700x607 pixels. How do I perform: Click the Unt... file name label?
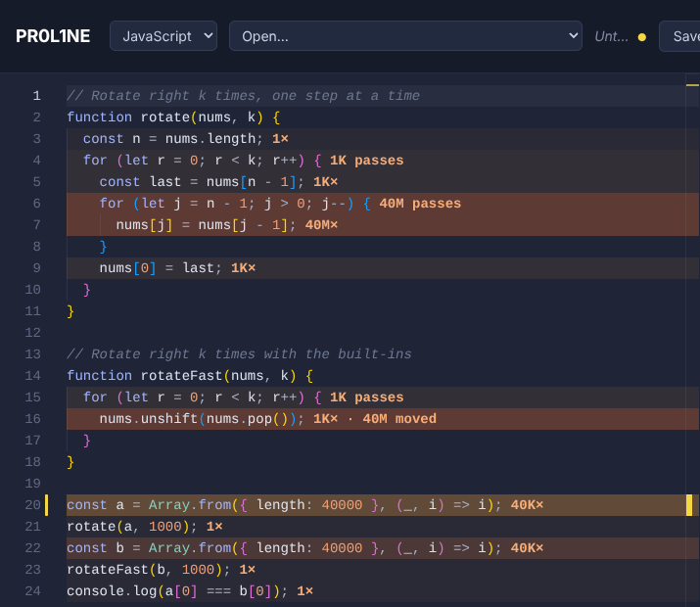(x=611, y=36)
